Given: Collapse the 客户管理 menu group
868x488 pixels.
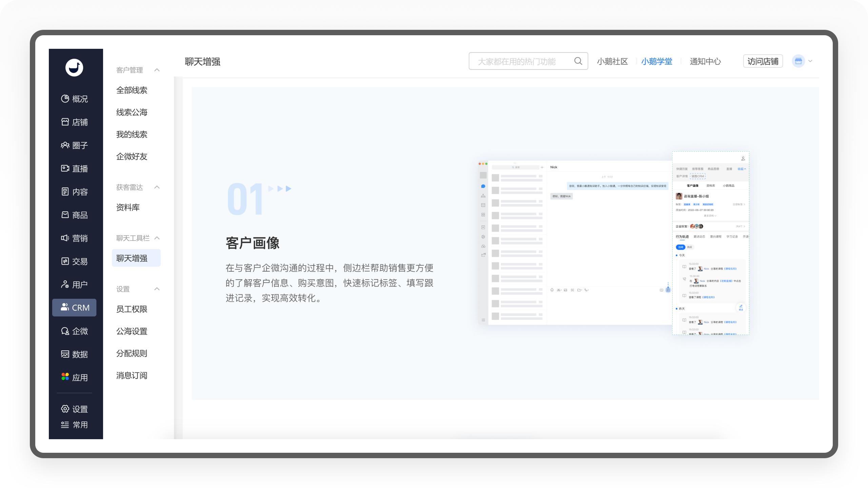Looking at the screenshot, I should tap(157, 70).
